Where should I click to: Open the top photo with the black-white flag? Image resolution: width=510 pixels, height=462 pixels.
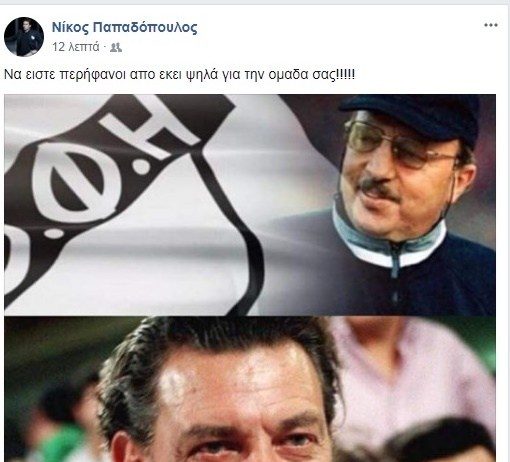(x=250, y=205)
